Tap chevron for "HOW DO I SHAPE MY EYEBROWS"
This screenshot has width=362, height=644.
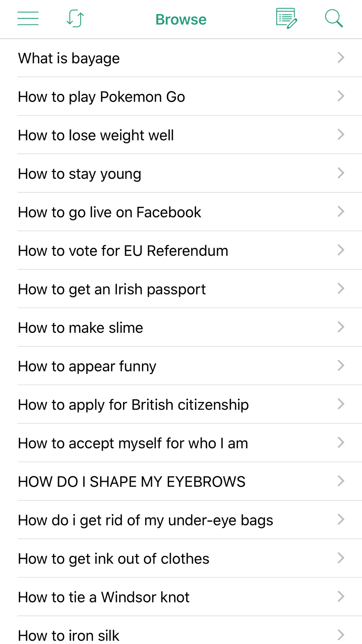[x=341, y=481]
